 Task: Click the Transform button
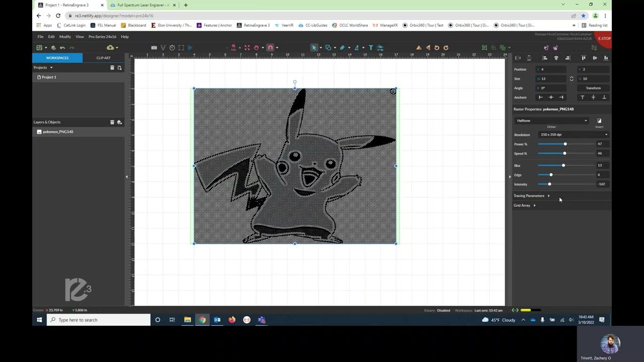click(x=593, y=88)
